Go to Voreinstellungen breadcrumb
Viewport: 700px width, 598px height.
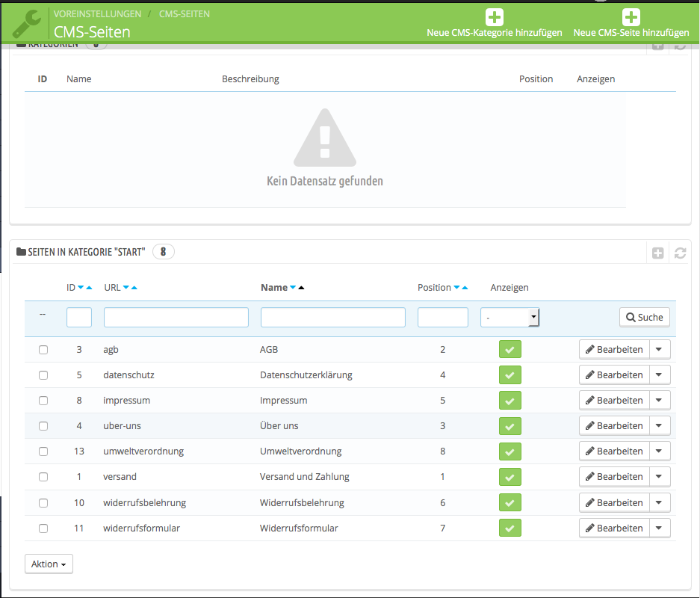point(97,14)
